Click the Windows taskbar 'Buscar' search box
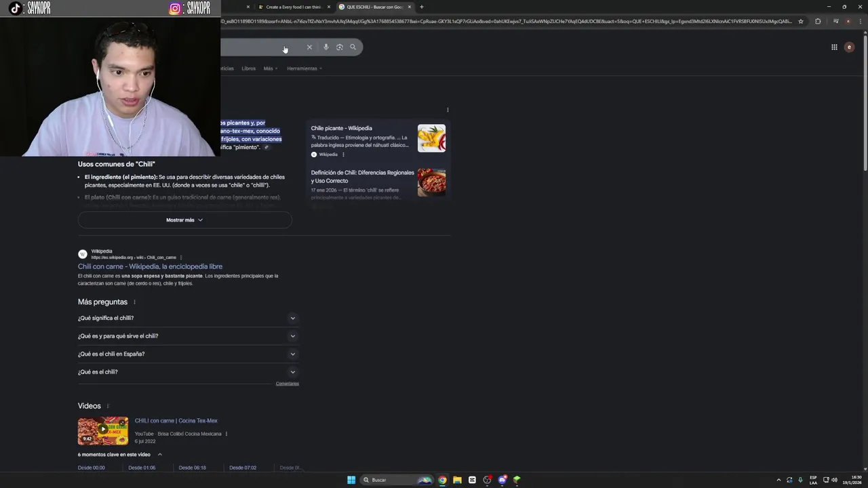Screen dimensions: 868x488 click(x=397, y=480)
